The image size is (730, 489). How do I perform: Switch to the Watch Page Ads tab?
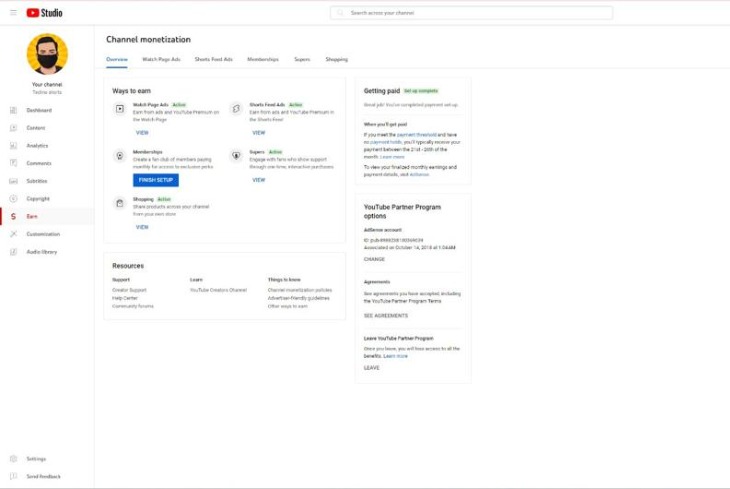(161, 60)
